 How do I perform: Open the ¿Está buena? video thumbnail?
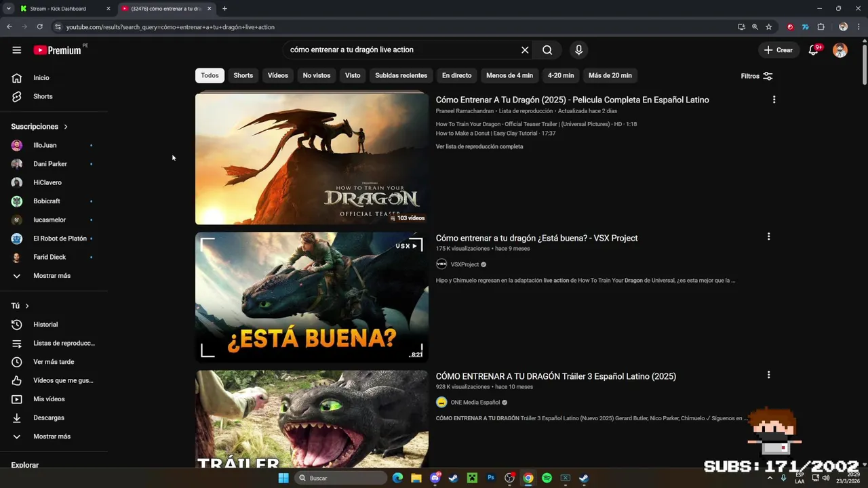(x=312, y=297)
